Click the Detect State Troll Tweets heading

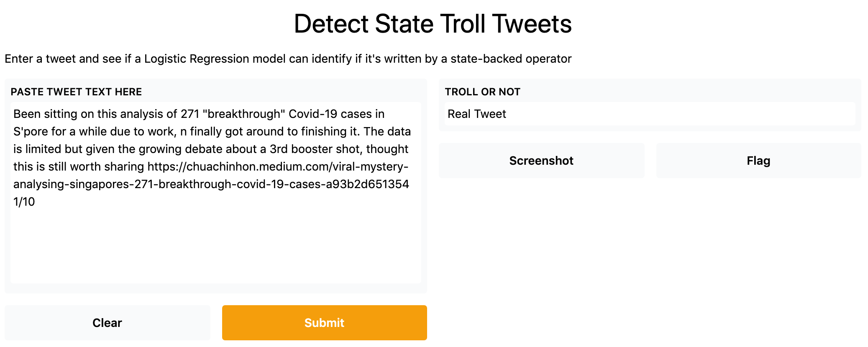(433, 24)
